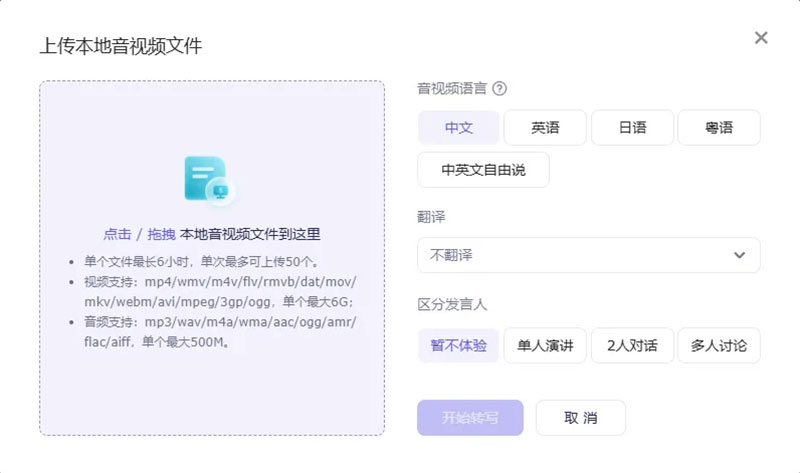
Task: Choose 单人演讲 speaker mode
Action: click(x=545, y=345)
